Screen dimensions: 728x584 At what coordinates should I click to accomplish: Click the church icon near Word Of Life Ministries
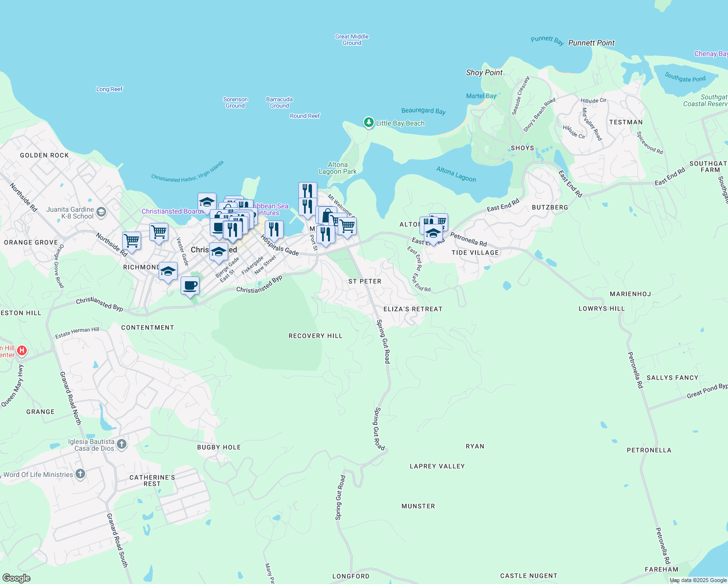79,474
